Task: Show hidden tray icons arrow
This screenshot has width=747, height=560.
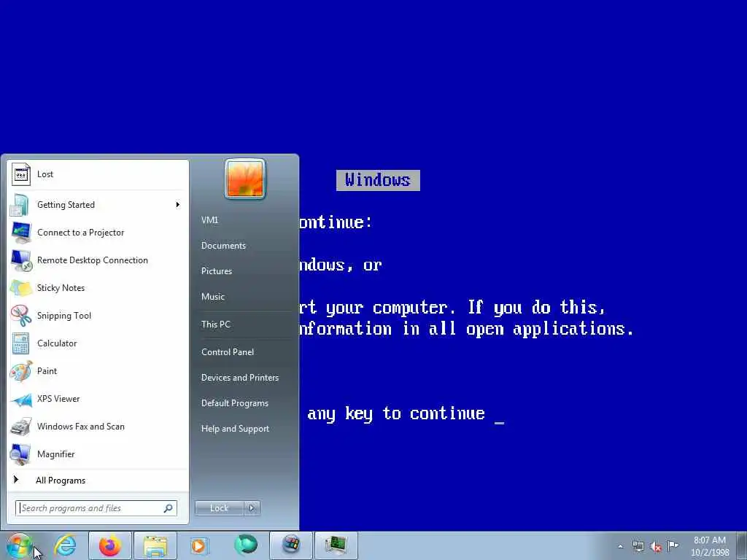Action: click(x=620, y=547)
